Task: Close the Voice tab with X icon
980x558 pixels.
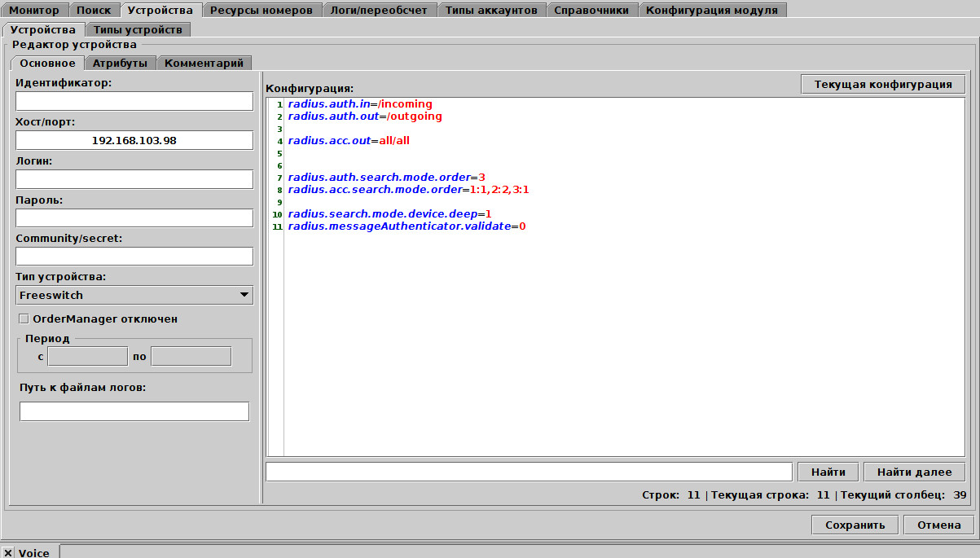Action: [8, 552]
